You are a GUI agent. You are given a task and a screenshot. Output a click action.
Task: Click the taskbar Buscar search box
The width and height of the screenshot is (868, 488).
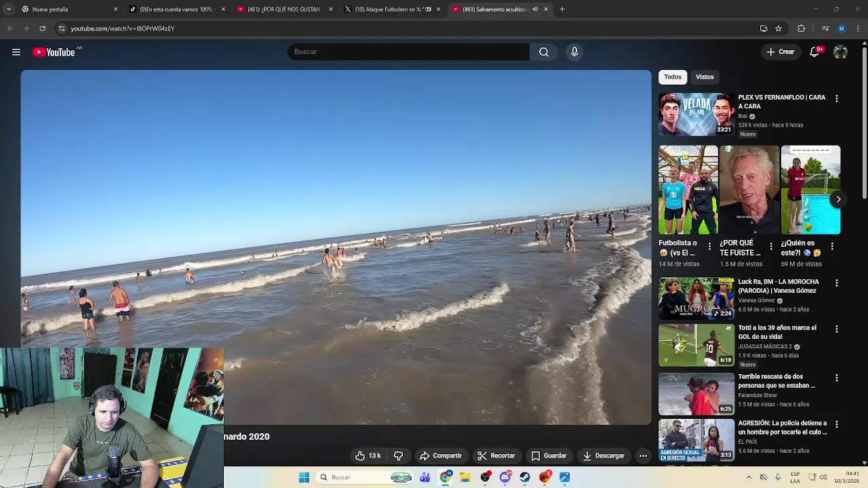pyautogui.click(x=366, y=478)
